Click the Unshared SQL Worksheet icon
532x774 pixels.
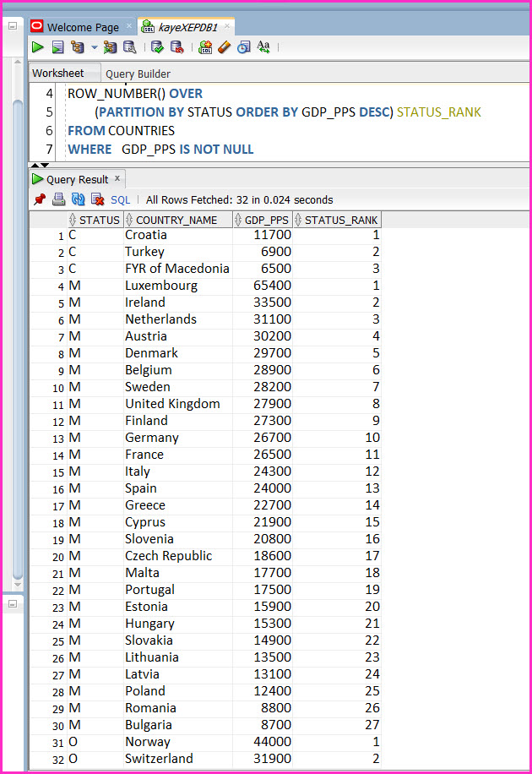205,46
